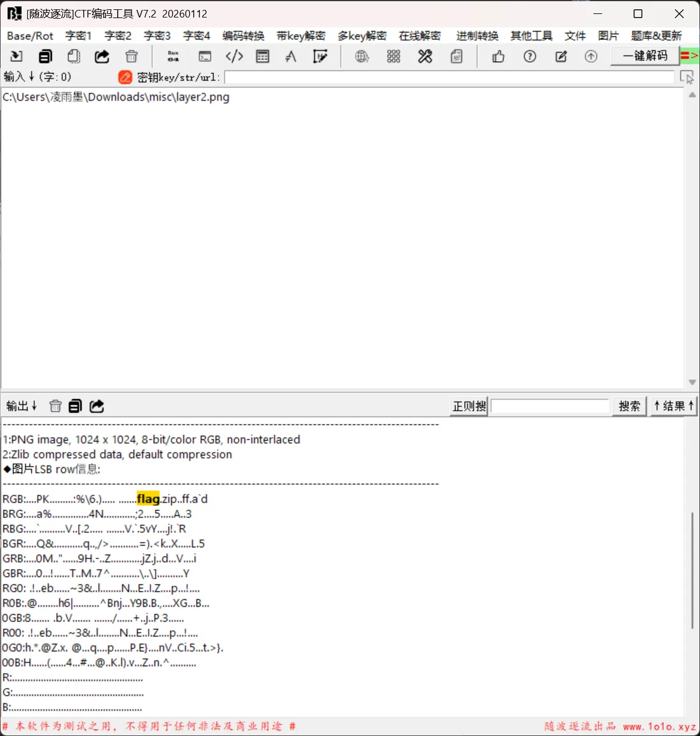Image resolution: width=700 pixels, height=736 pixels.
Task: Click the nine-dot grid icon
Action: (x=394, y=56)
